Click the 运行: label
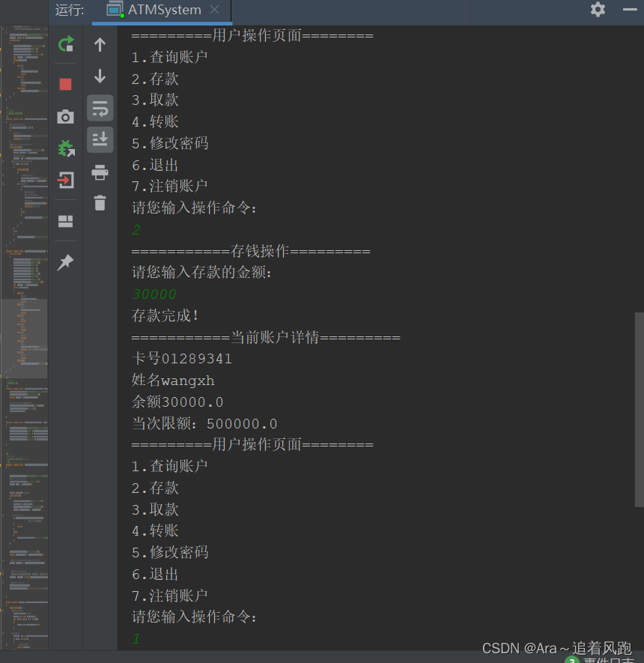The height and width of the screenshot is (663, 644). click(70, 10)
